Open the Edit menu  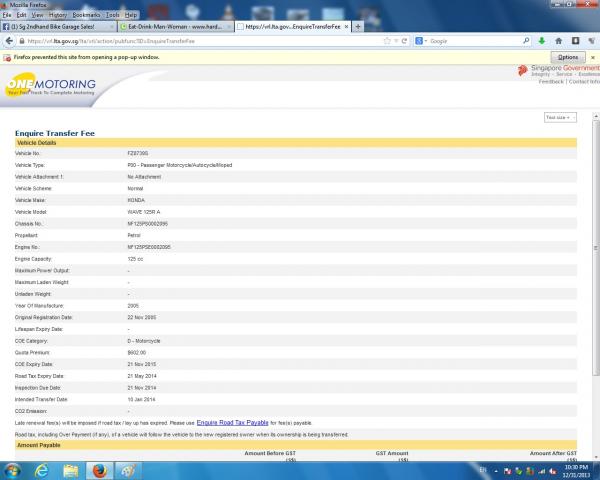21,15
